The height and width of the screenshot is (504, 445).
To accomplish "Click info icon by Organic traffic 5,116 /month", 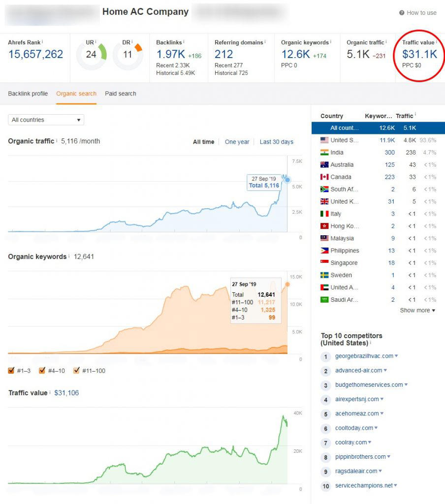I will click(x=57, y=140).
